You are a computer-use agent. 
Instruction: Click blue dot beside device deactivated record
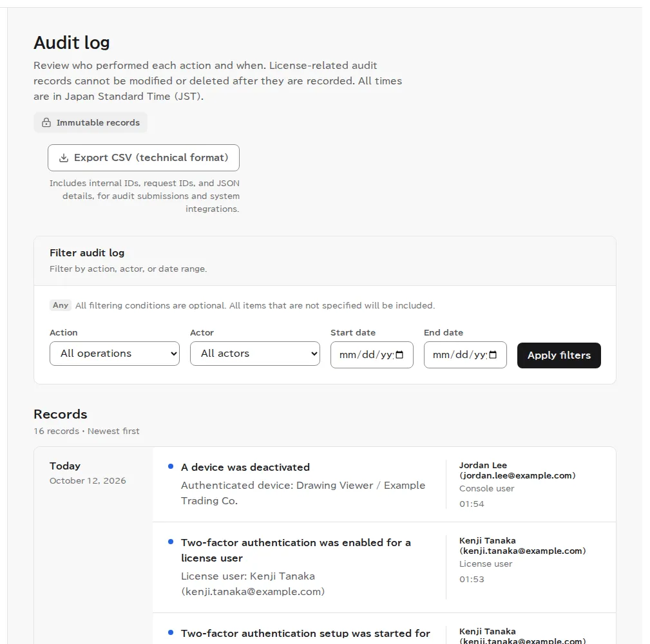coord(170,466)
